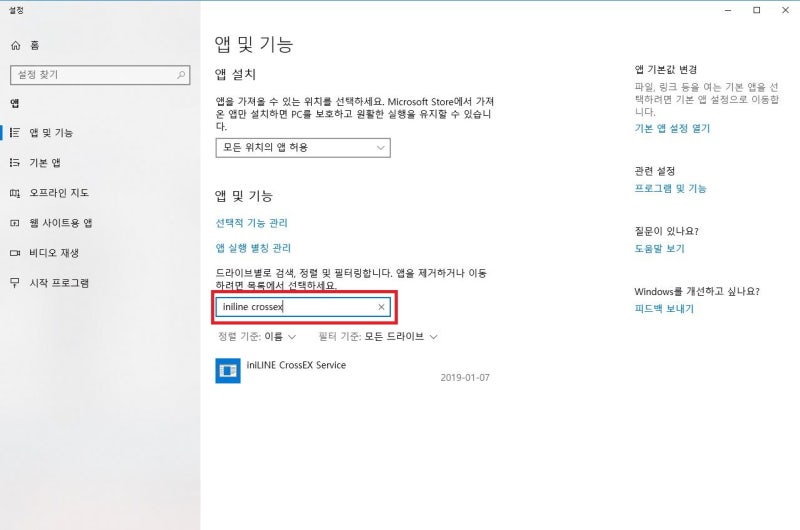800x530 pixels.
Task: Open the 기본 앱 설정 열기 link
Action: (672, 129)
